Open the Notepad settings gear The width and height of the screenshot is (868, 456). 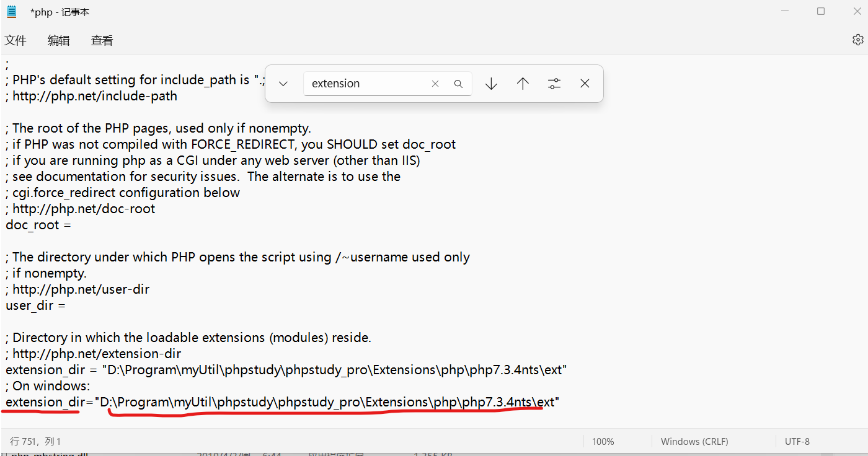[857, 40]
